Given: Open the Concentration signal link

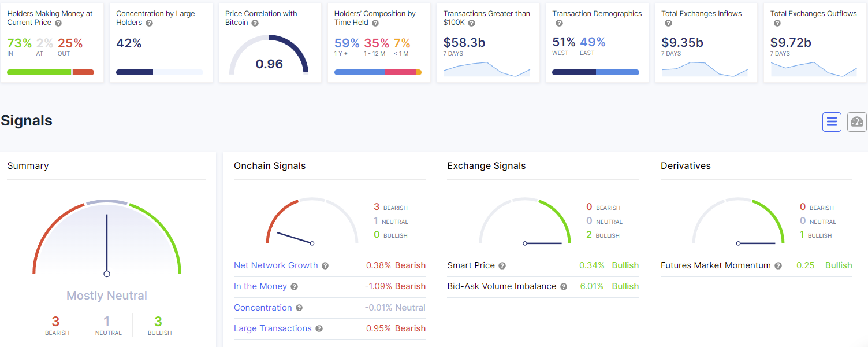Looking at the screenshot, I should click(x=263, y=308).
